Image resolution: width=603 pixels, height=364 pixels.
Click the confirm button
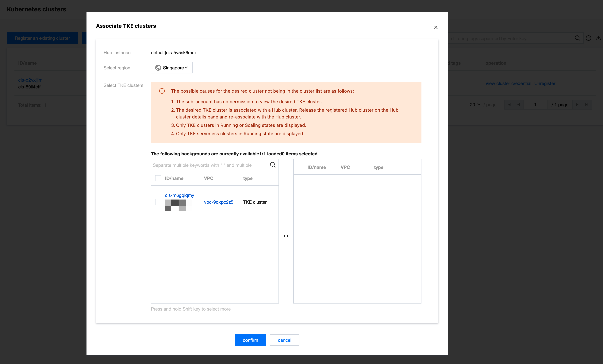tap(250, 340)
